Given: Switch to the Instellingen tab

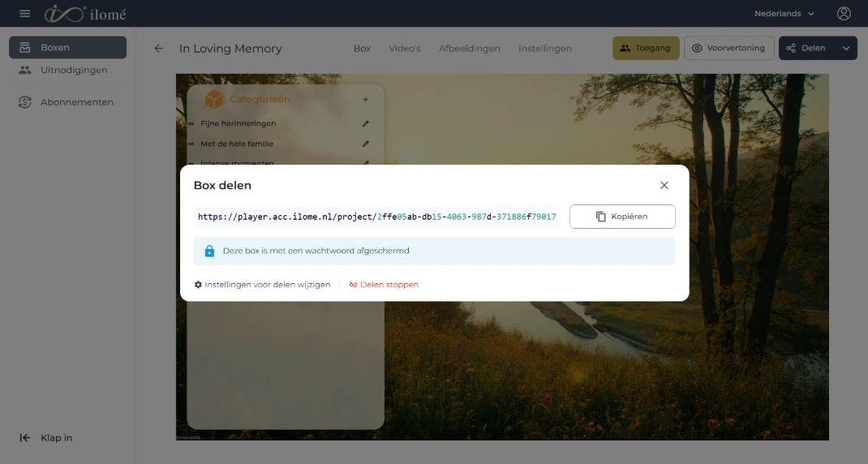Looking at the screenshot, I should [544, 49].
